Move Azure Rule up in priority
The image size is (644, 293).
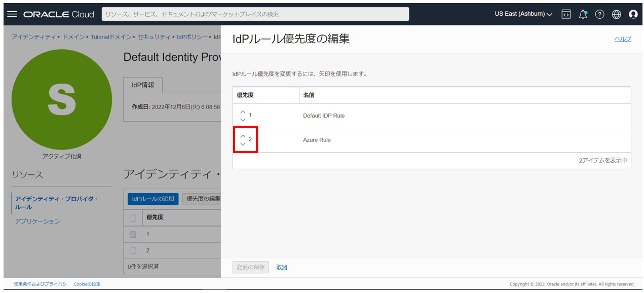click(x=243, y=136)
